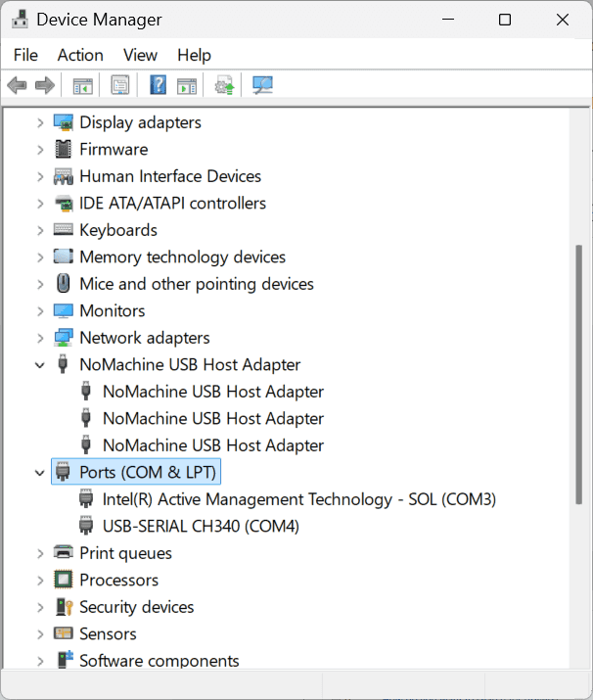Click the blue Help toolbar icon

(158, 86)
